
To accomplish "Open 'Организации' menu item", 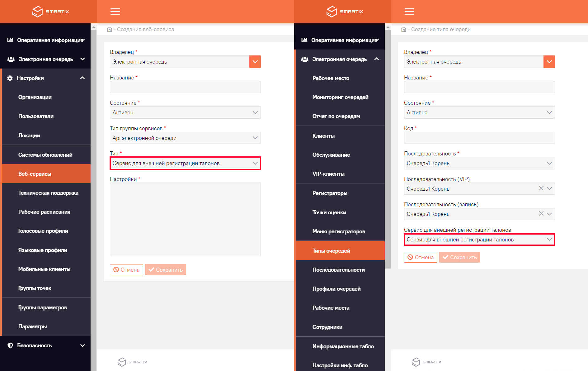I will point(46,97).
